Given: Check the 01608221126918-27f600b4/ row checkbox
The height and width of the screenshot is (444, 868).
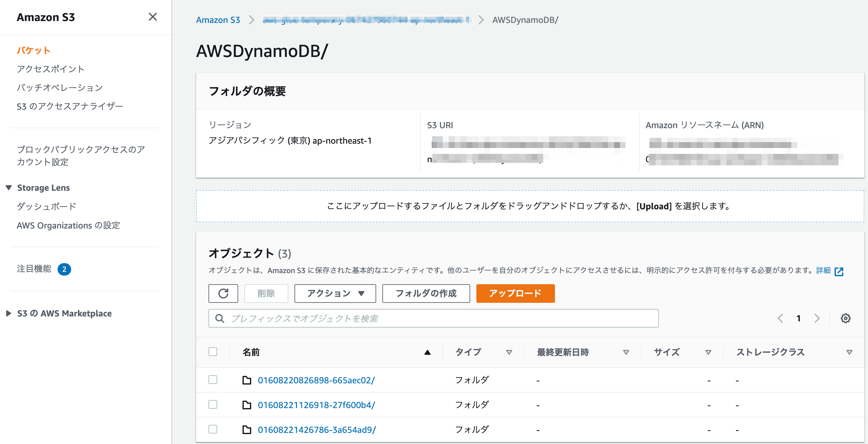Looking at the screenshot, I should [213, 404].
